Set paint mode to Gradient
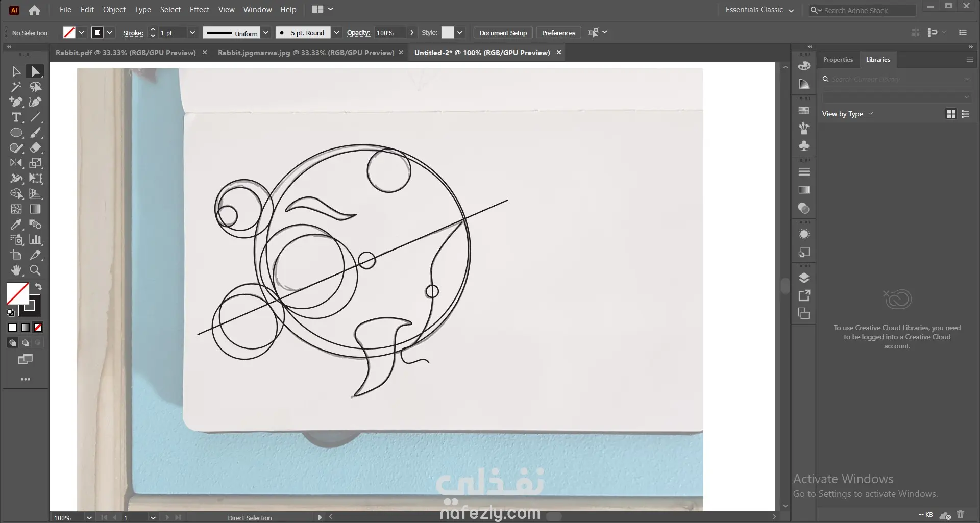Image resolution: width=980 pixels, height=523 pixels. click(x=26, y=328)
